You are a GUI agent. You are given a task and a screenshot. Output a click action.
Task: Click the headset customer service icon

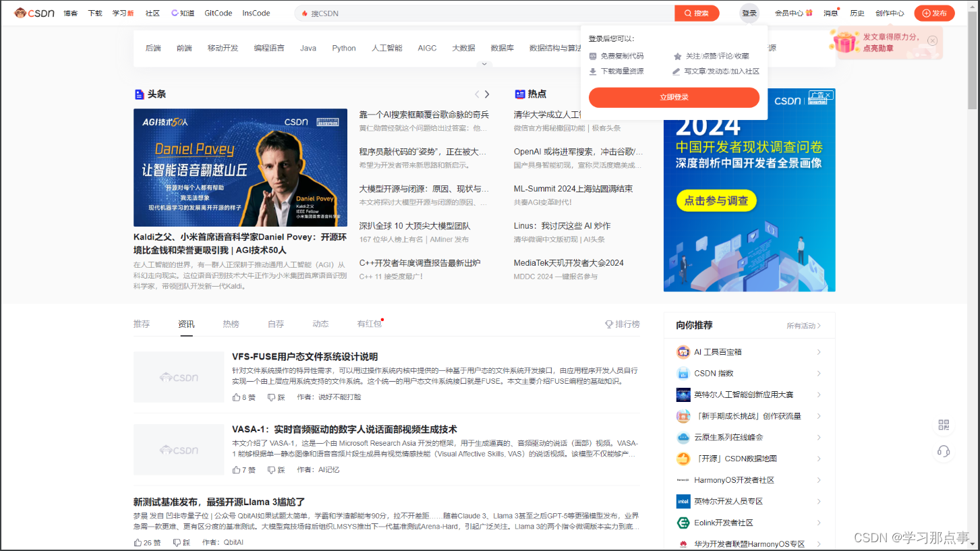coord(944,451)
